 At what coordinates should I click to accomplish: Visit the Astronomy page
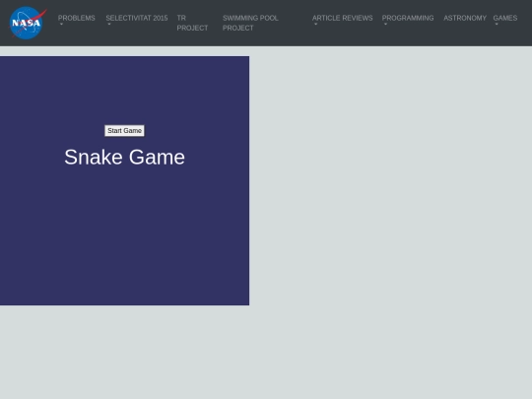point(465,18)
